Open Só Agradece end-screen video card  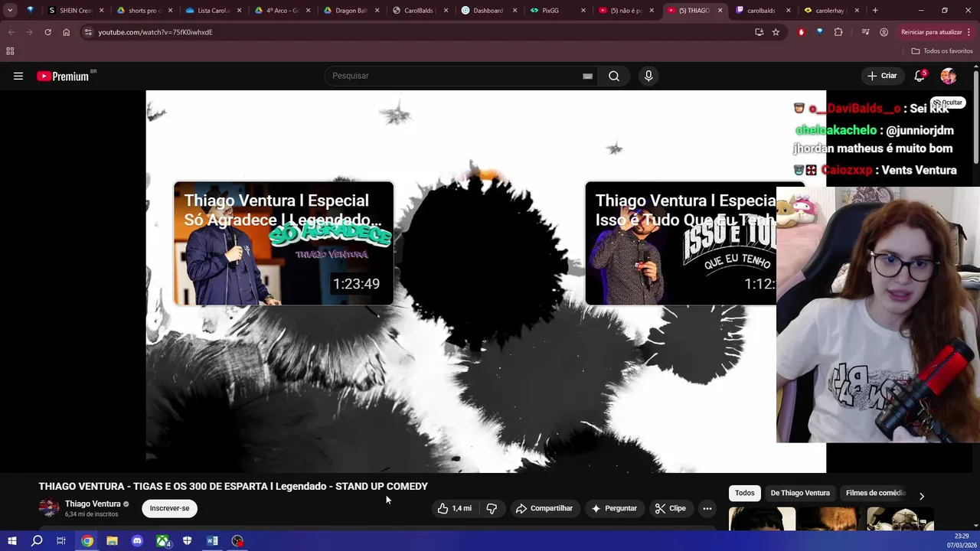(283, 243)
